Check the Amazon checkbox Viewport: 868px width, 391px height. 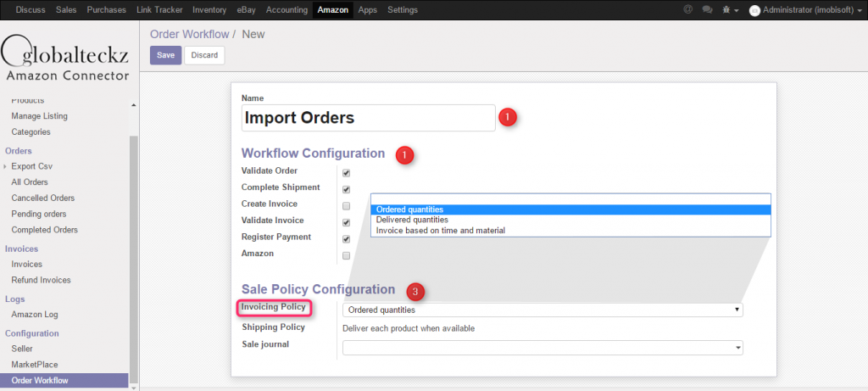click(x=346, y=255)
